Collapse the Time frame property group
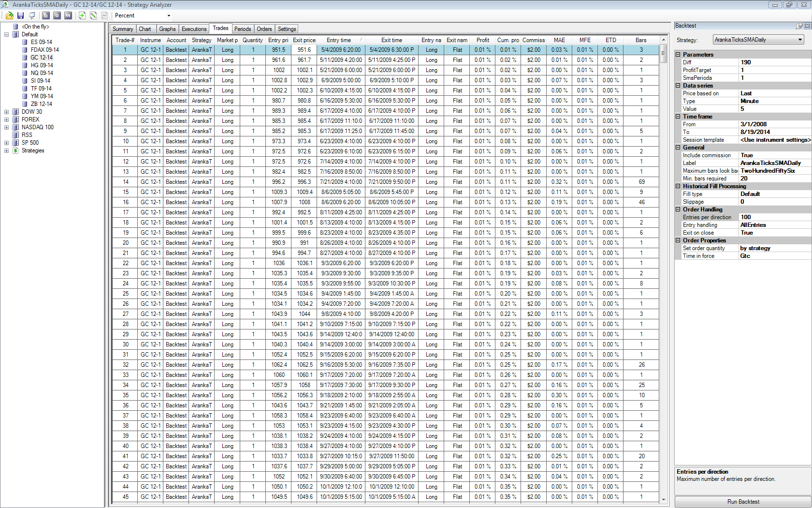Screen dimensions: 812x508 (678, 117)
